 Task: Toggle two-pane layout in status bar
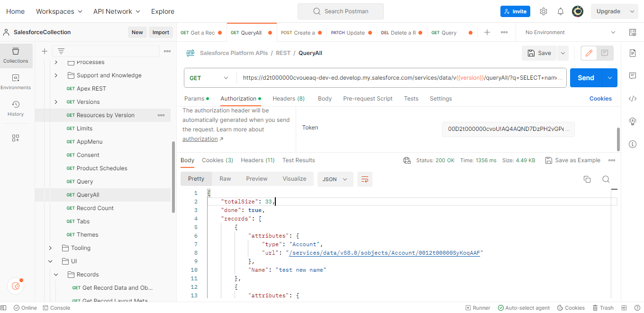pos(624,308)
